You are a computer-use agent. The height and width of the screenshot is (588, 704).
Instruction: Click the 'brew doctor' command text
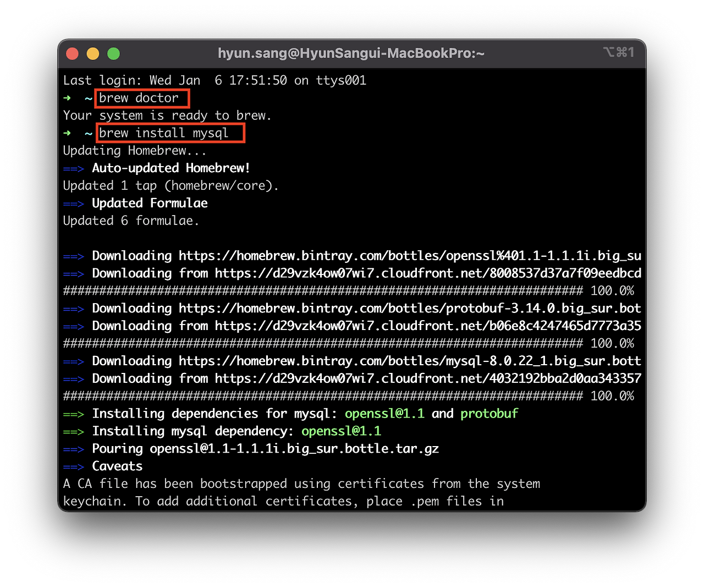(x=139, y=98)
